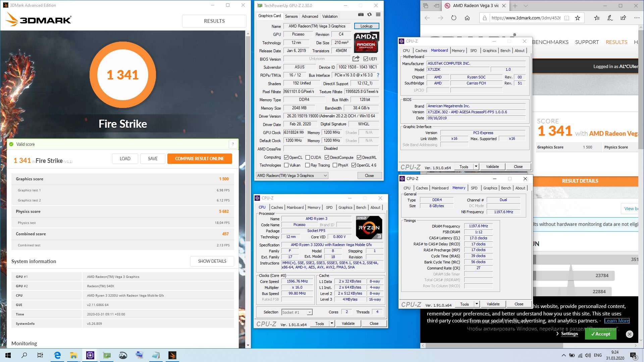Show hidden system tray icons chevron
The width and height of the screenshot is (644, 362).
(x=563, y=355)
